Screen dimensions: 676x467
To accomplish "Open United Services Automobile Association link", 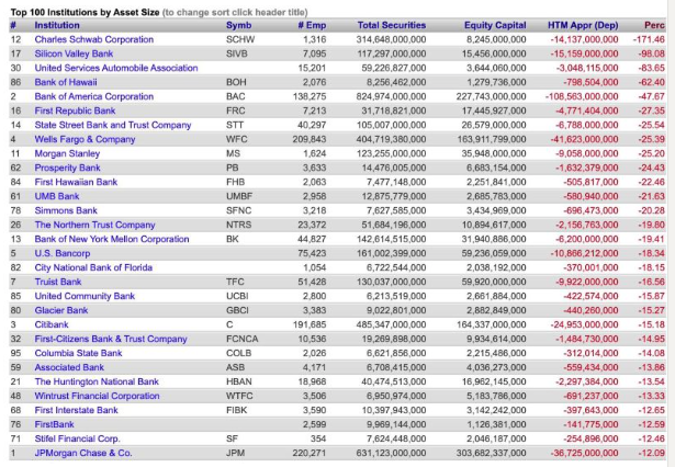I will click(116, 68).
